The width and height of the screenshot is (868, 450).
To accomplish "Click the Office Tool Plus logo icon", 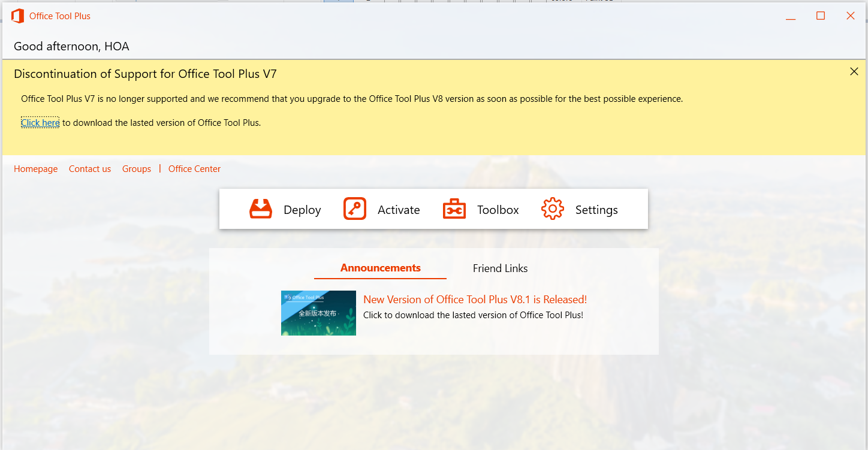I will tap(17, 16).
